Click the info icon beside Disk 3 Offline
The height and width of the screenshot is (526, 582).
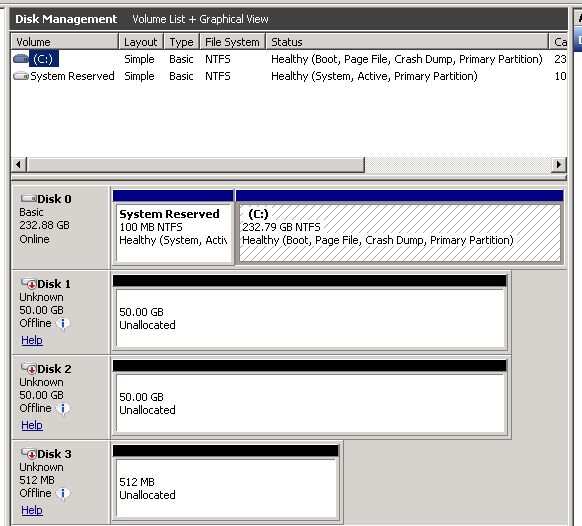63,494
